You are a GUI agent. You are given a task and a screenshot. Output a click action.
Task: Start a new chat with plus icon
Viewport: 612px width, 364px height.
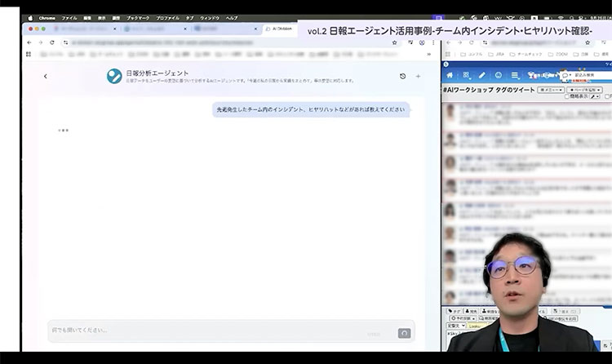point(418,76)
